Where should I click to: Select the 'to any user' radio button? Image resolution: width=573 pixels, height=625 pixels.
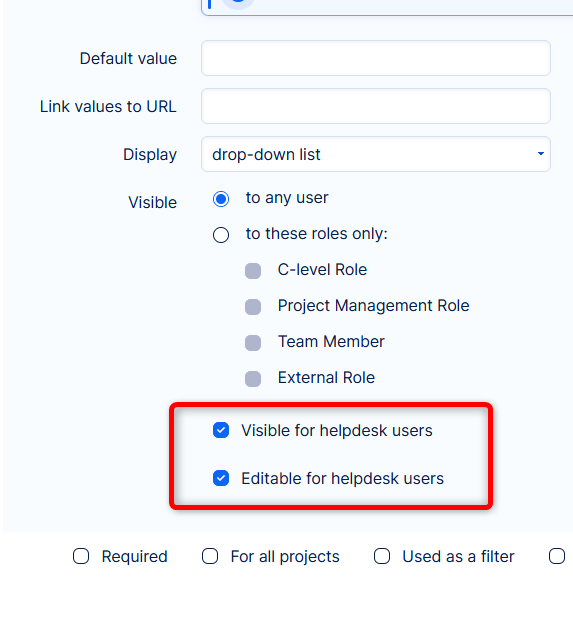coord(221,199)
